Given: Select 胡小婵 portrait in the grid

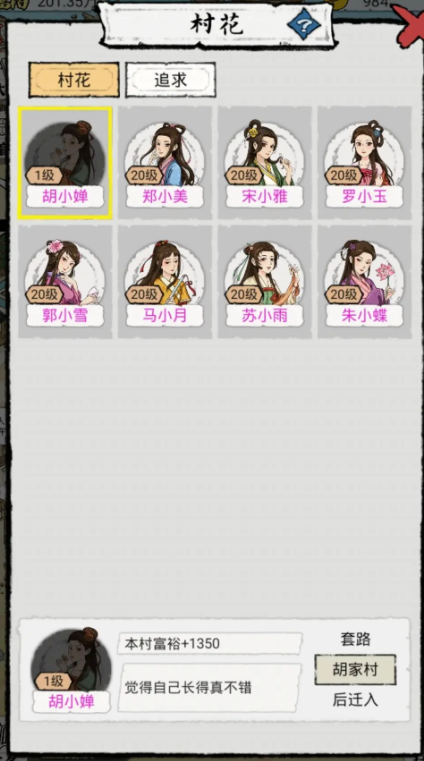Looking at the screenshot, I should tap(65, 163).
